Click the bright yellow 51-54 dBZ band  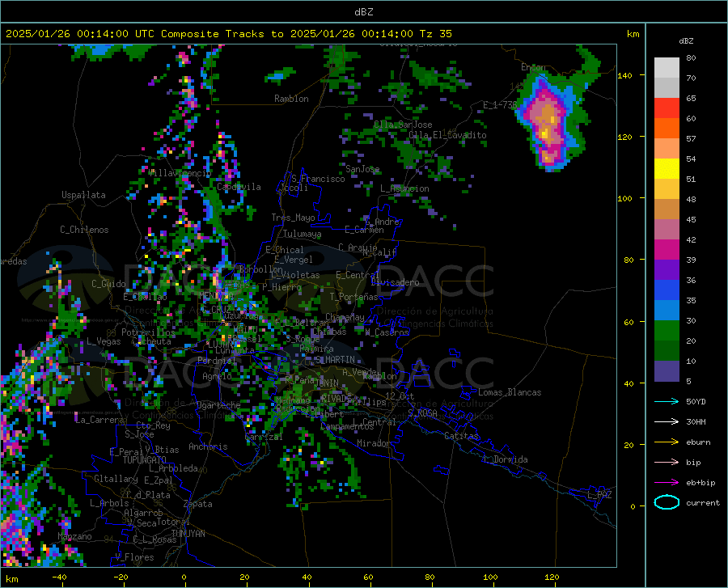click(x=667, y=169)
